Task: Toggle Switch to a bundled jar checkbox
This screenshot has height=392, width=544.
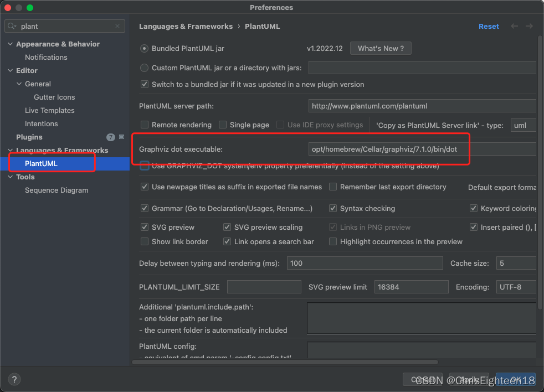Action: click(x=145, y=84)
